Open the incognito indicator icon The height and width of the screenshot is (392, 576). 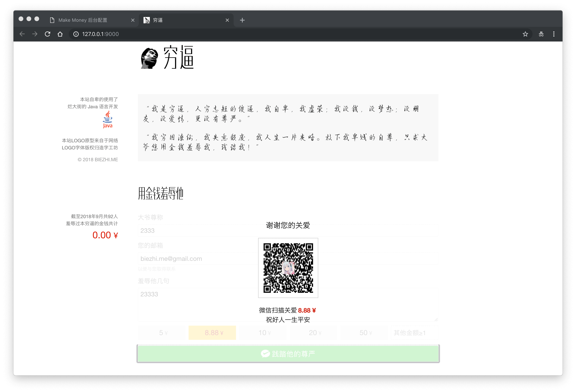coord(541,34)
